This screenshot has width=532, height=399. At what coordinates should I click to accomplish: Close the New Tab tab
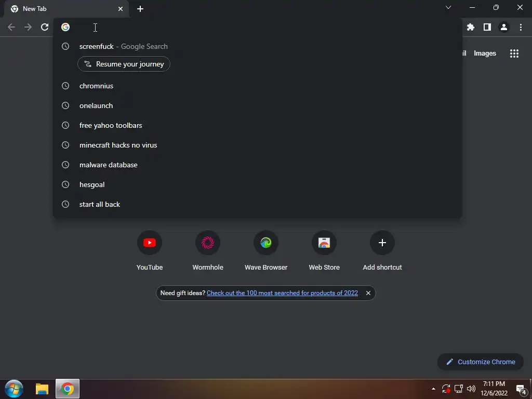(121, 9)
